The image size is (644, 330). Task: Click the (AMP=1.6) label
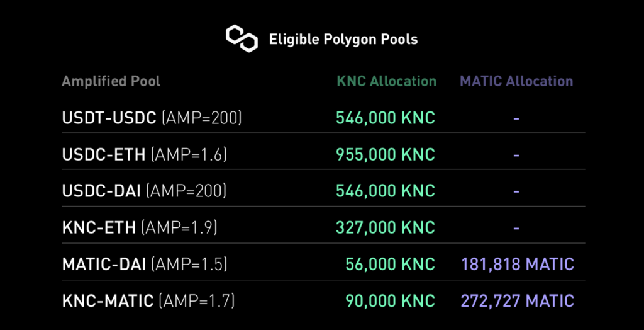[189, 155]
